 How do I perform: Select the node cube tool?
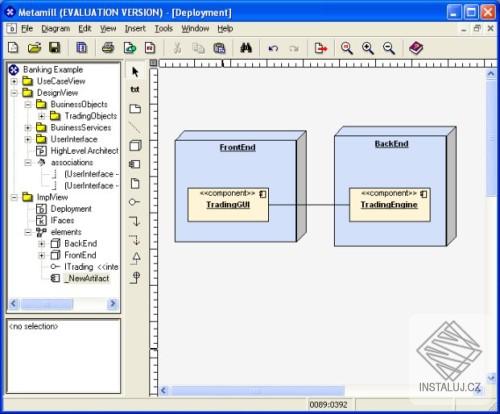click(135, 146)
